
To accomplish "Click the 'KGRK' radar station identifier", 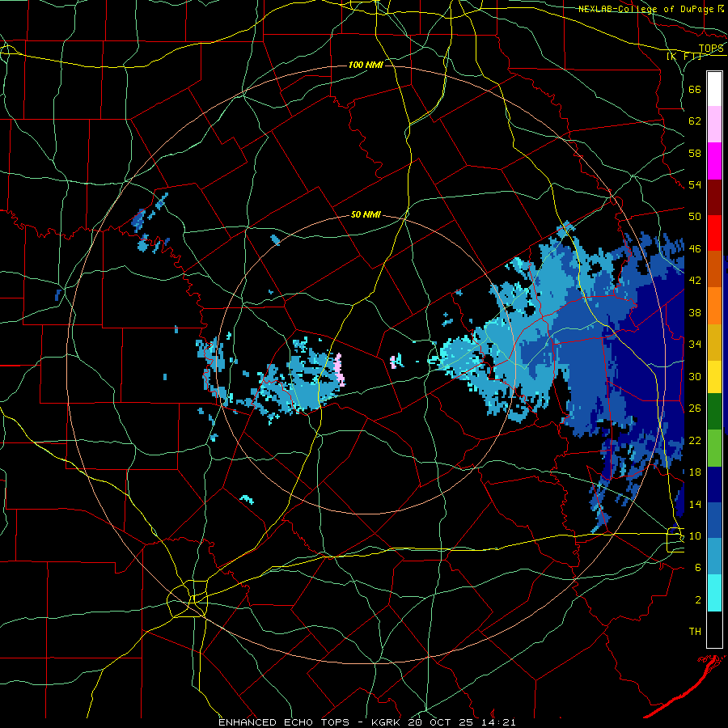I will pos(387,722).
